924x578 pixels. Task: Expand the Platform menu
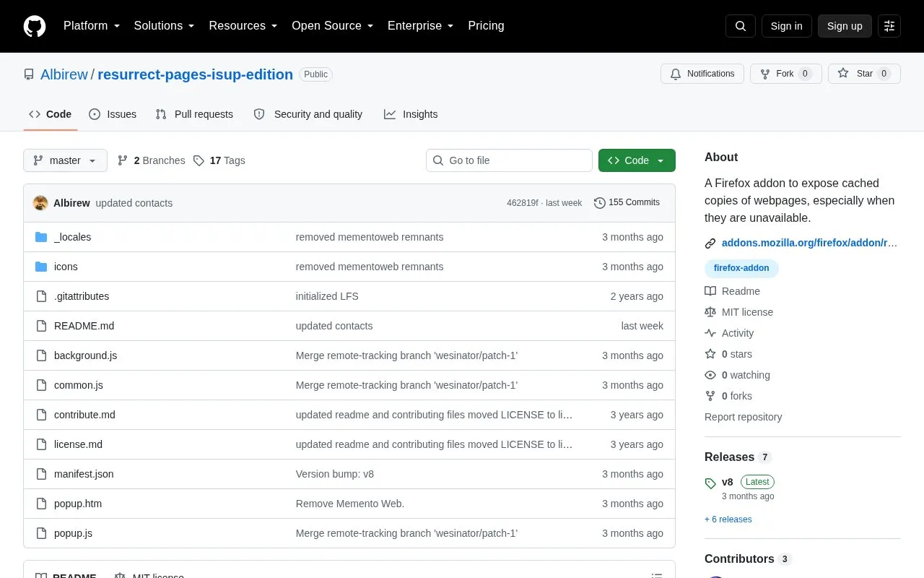point(92,26)
